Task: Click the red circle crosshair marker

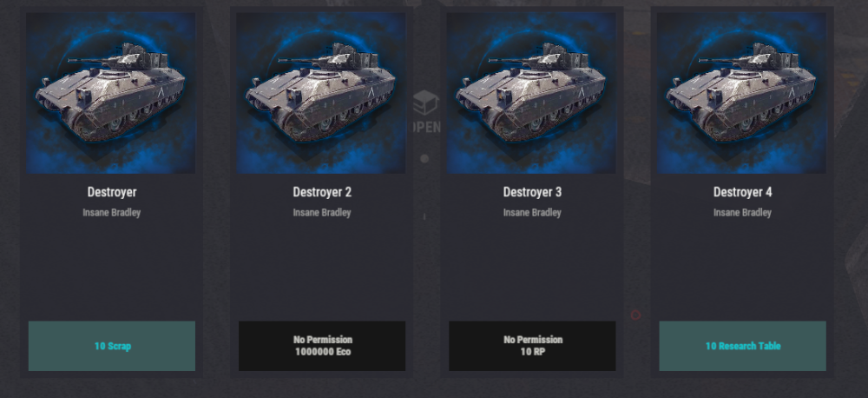Action: (635, 315)
